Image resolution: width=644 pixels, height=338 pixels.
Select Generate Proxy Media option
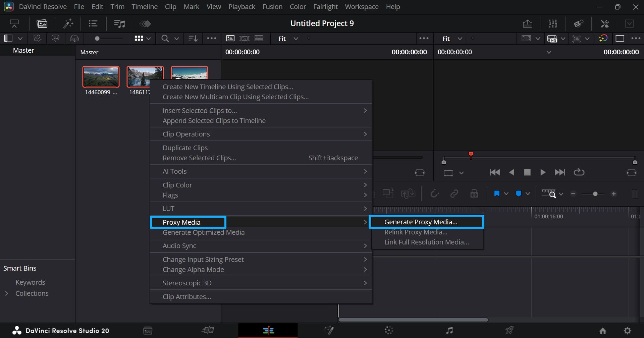420,222
